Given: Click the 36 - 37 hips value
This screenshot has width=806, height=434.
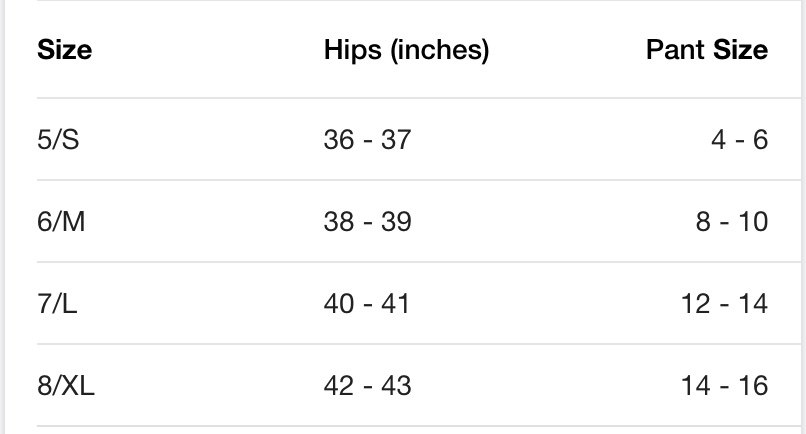Looking at the screenshot, I should click(368, 140).
